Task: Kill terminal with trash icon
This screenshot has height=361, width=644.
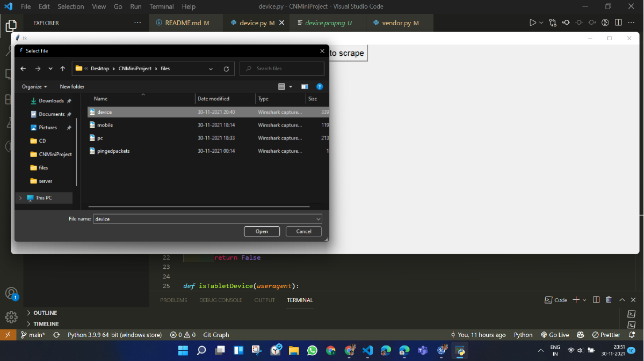Action: [x=609, y=300]
